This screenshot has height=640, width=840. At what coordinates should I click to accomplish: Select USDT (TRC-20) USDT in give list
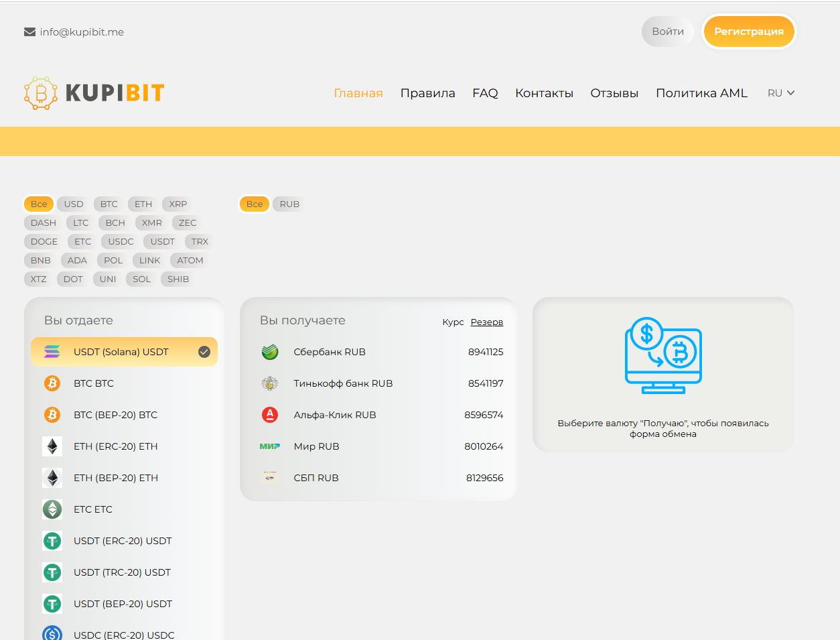[124, 572]
